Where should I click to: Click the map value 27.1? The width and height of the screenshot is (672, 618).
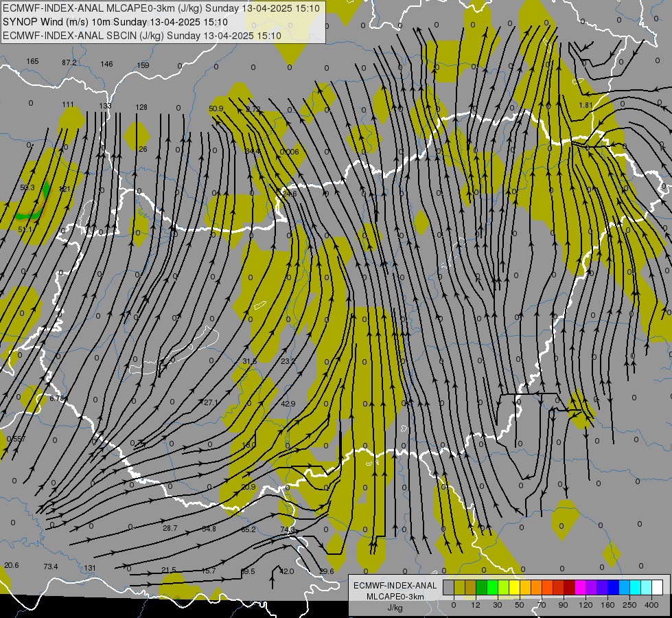coord(211,402)
